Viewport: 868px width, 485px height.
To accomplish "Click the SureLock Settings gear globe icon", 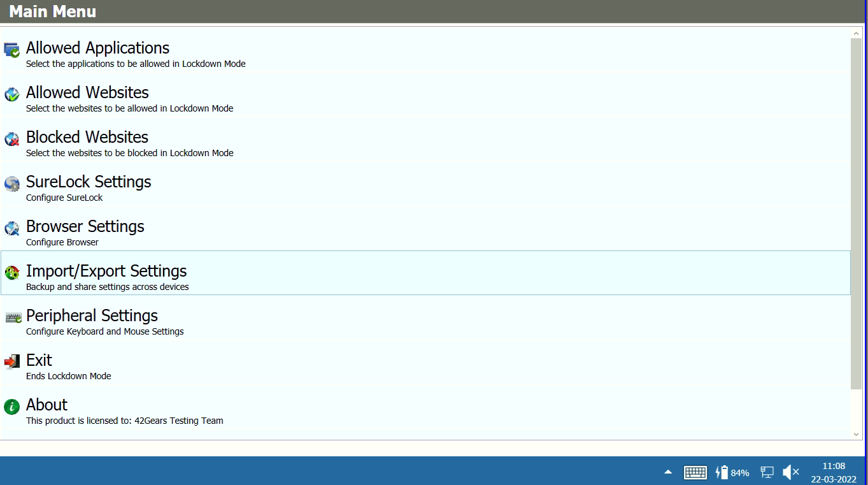I will point(11,184).
